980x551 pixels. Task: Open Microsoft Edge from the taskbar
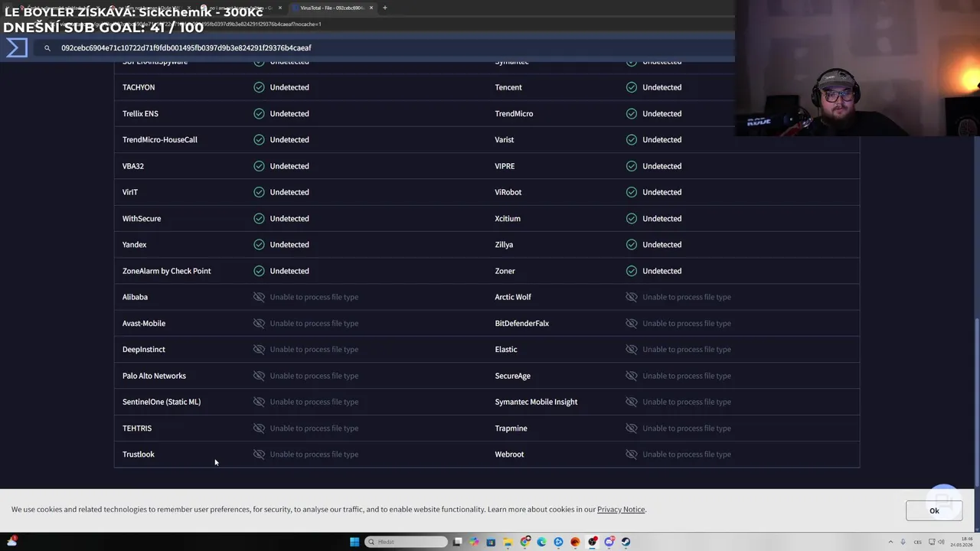(541, 542)
